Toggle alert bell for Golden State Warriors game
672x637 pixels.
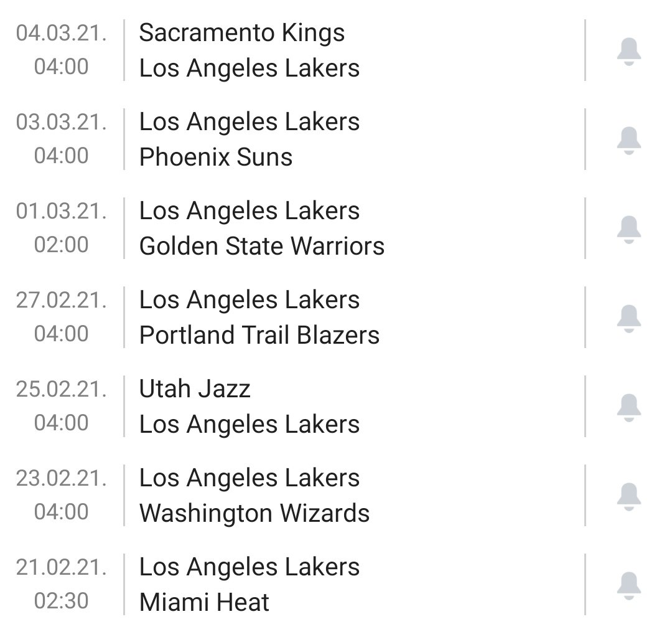(628, 230)
